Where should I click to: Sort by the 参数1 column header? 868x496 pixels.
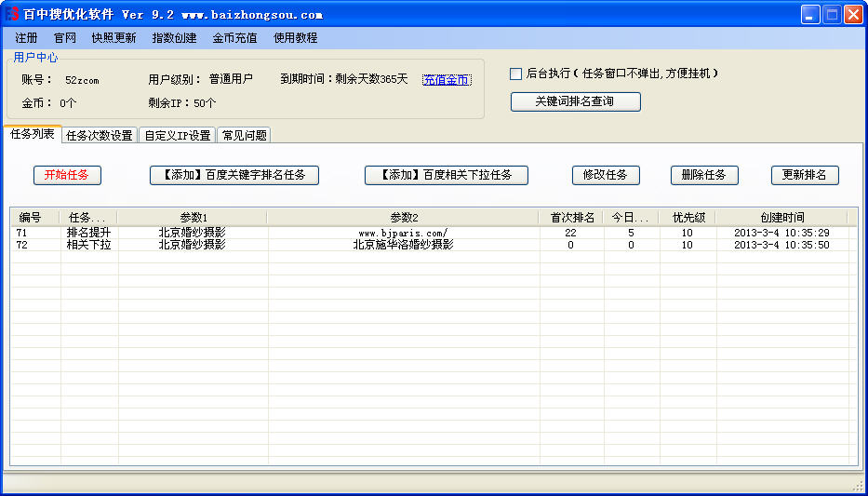click(193, 217)
